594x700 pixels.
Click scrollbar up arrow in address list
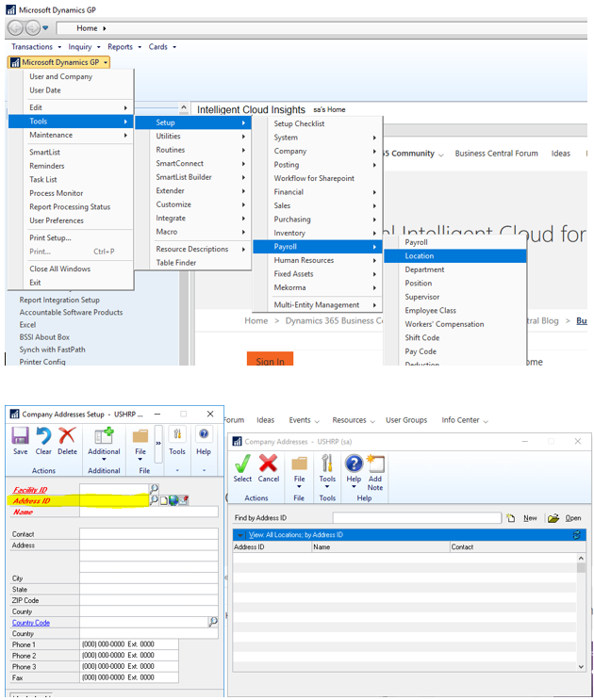click(x=581, y=558)
